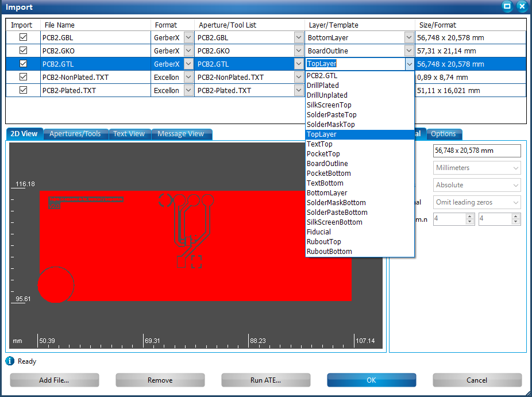Toggle import checkbox for PCB2.GKO
Screen dimensions: 532x397
click(23, 51)
